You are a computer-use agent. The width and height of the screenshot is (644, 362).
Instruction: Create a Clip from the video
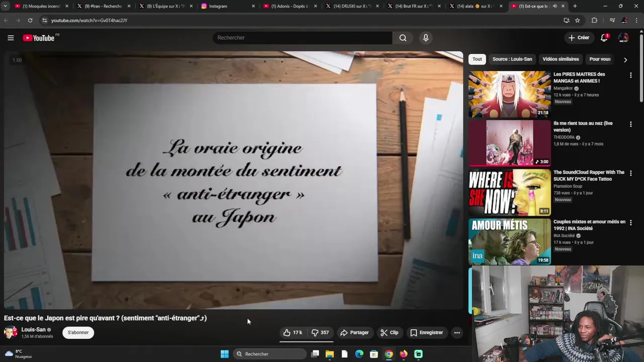389,332
